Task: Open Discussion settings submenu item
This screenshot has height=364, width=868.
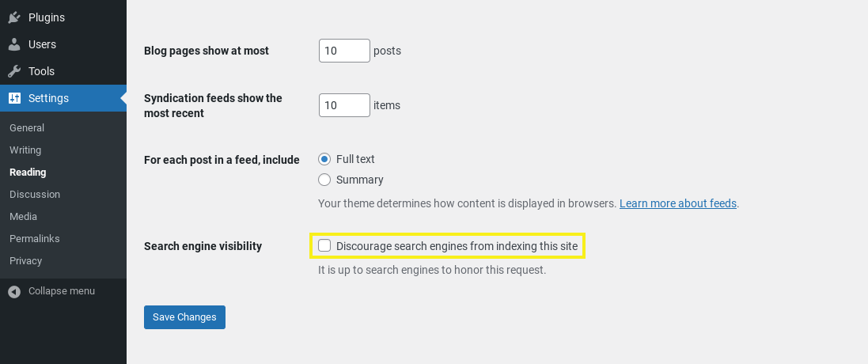Action: [x=35, y=195]
